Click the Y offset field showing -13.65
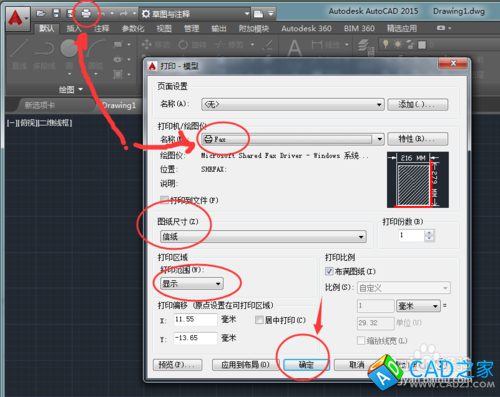500x397 pixels. click(x=195, y=338)
